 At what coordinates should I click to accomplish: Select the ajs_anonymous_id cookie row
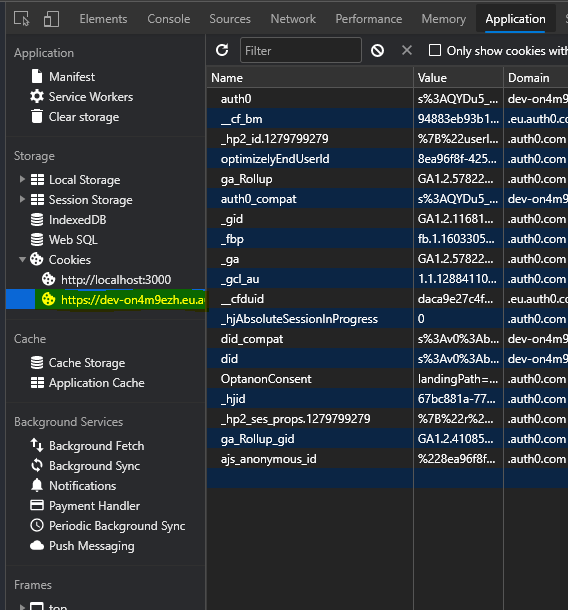387,459
